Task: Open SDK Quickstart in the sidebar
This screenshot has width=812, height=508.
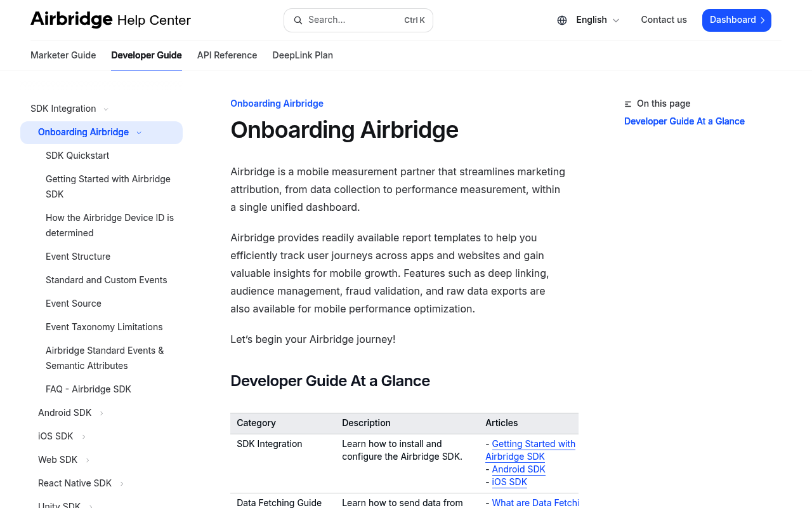Action: click(77, 156)
